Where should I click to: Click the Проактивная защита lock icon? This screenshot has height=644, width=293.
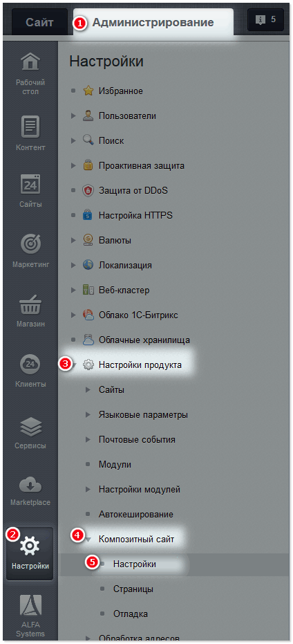tap(88, 165)
